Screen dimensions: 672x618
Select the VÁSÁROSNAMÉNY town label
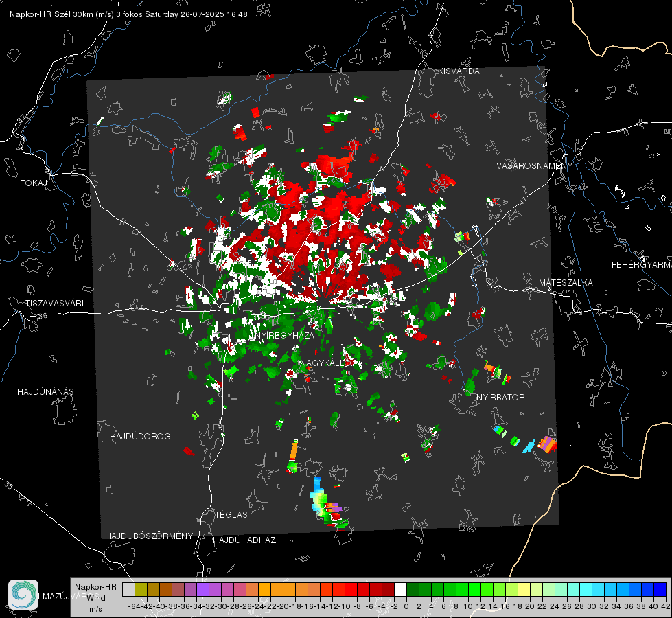(535, 166)
